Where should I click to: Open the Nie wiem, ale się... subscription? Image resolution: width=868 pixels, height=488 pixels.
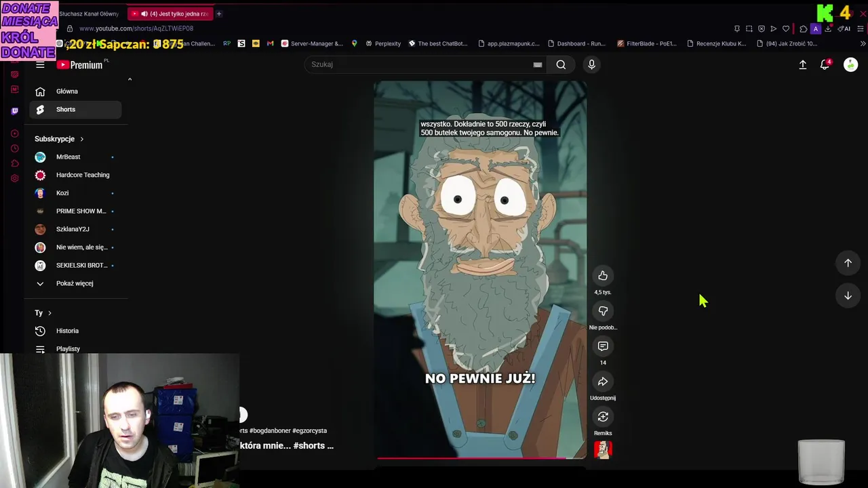pos(75,247)
